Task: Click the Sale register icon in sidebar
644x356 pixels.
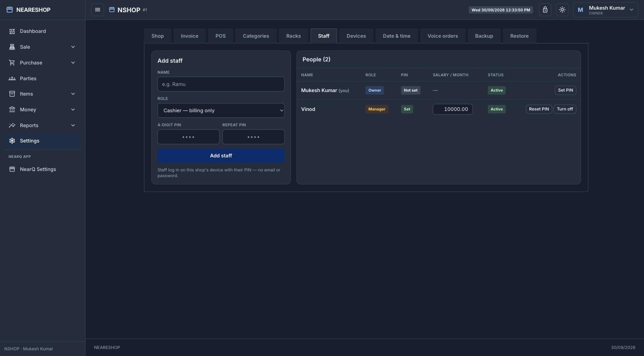Action: coord(12,47)
